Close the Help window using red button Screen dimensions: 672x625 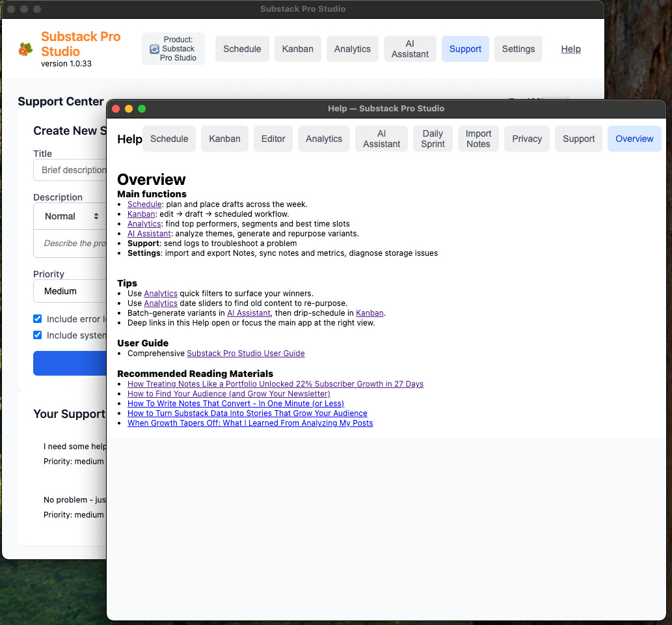(x=116, y=109)
